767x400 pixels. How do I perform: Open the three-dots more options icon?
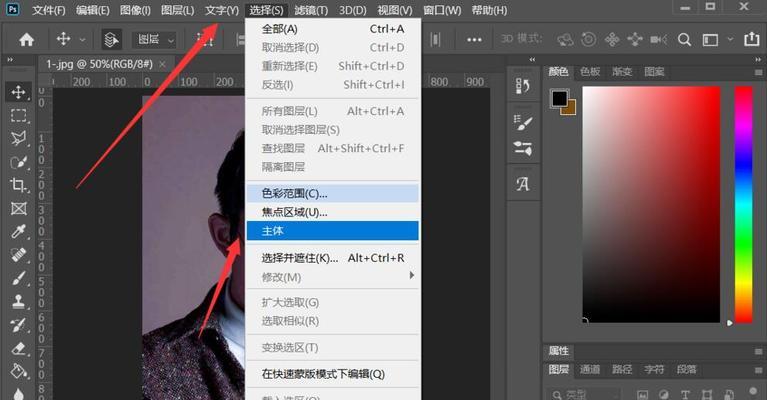[x=474, y=40]
